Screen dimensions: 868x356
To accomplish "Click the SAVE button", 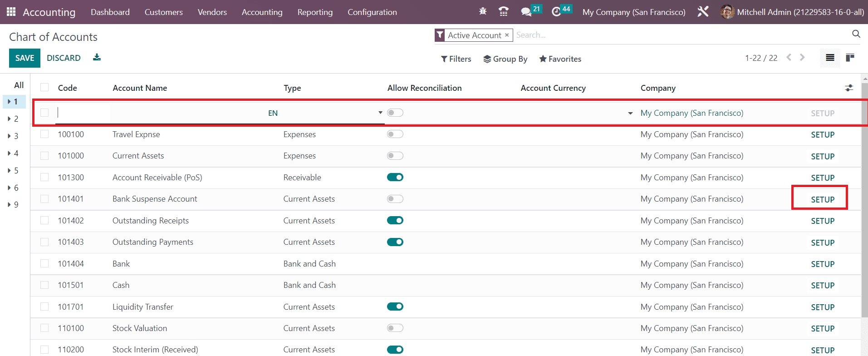I will point(25,58).
